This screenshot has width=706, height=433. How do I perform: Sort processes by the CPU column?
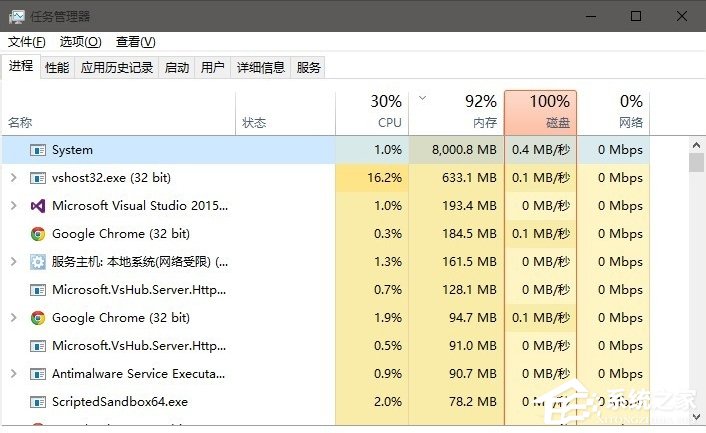coord(372,112)
